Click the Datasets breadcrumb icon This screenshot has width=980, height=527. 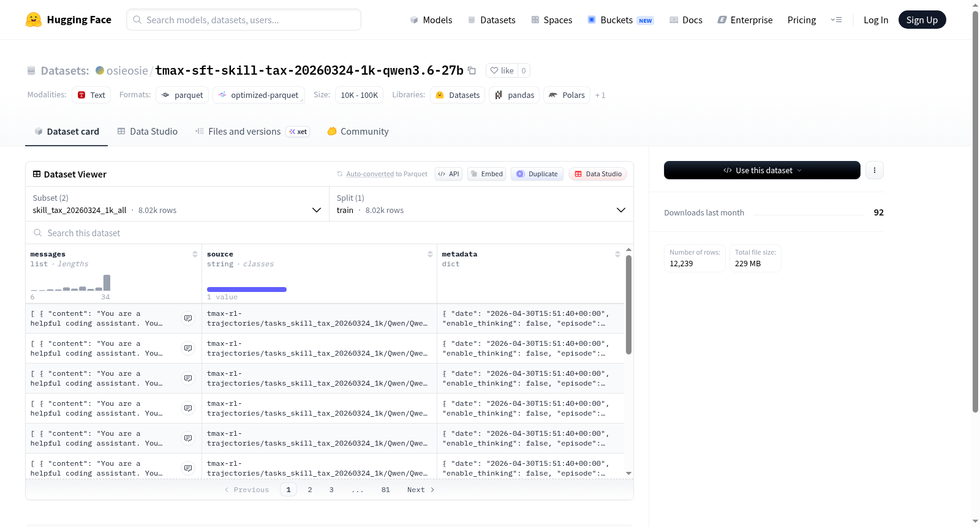pyautogui.click(x=31, y=71)
